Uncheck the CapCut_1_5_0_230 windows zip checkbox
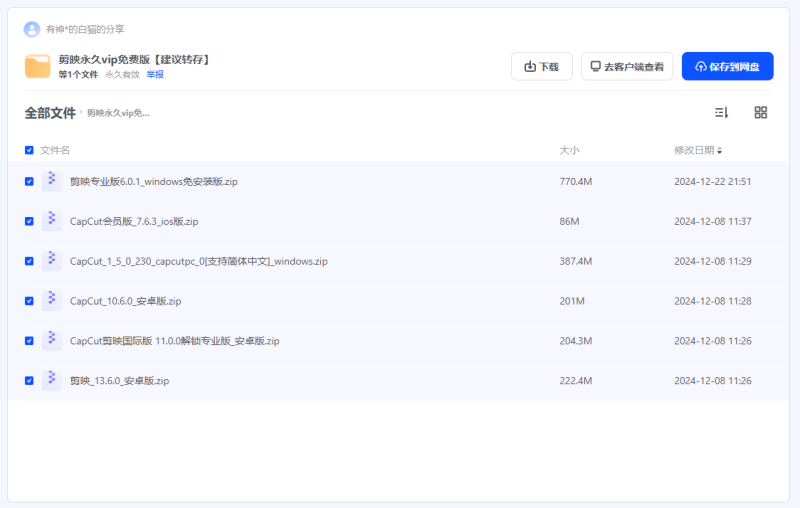The width and height of the screenshot is (800, 508). click(x=29, y=261)
